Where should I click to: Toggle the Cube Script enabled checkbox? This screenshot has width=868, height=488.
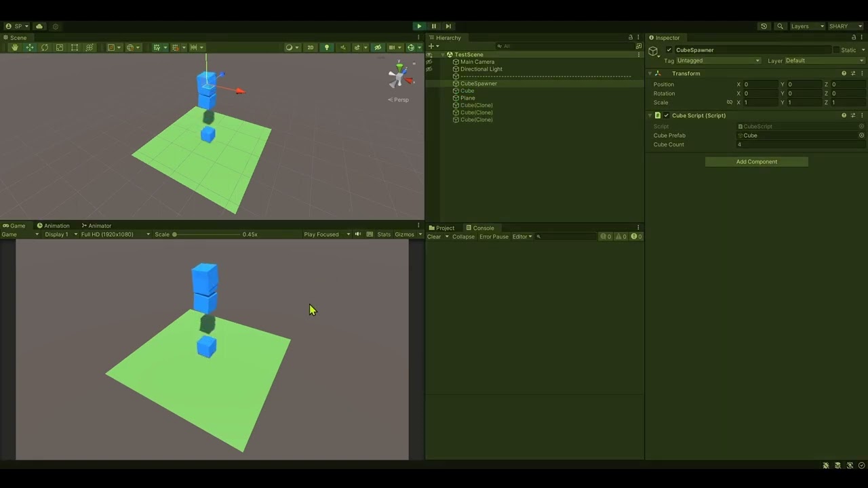click(667, 115)
